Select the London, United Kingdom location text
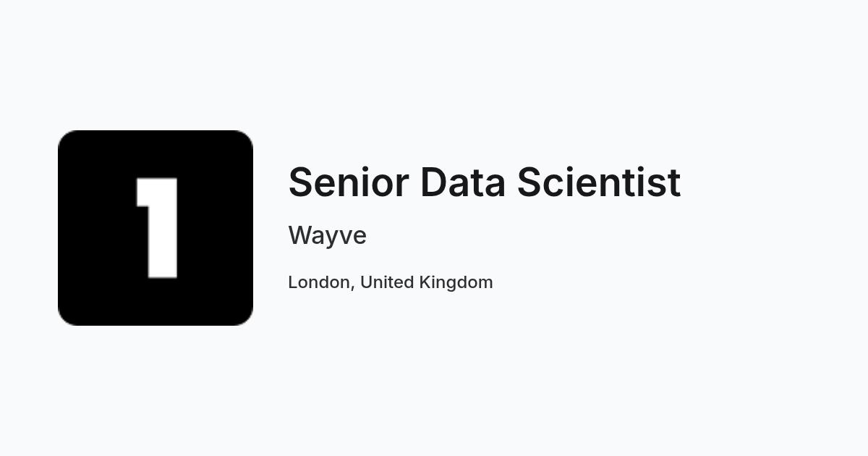The width and height of the screenshot is (868, 456). click(391, 282)
